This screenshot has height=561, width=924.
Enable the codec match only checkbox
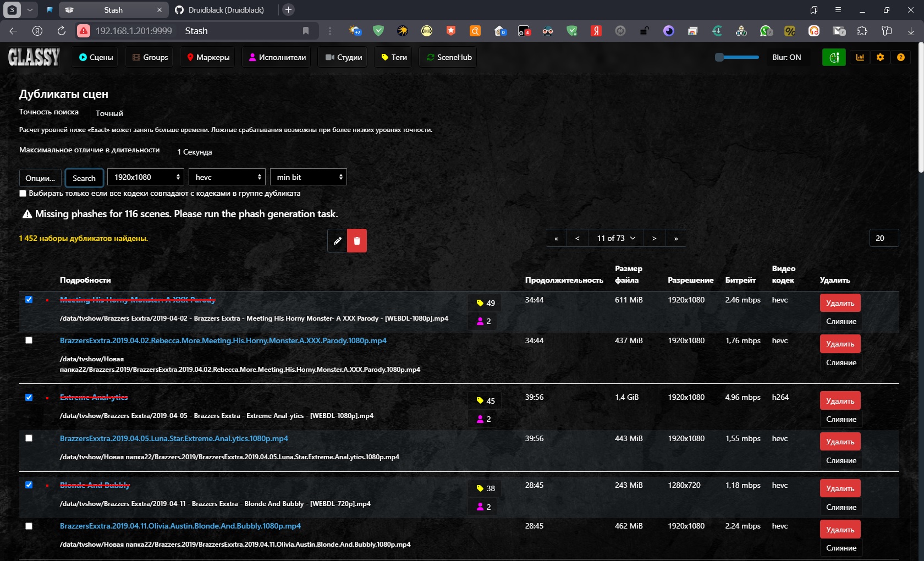click(23, 194)
